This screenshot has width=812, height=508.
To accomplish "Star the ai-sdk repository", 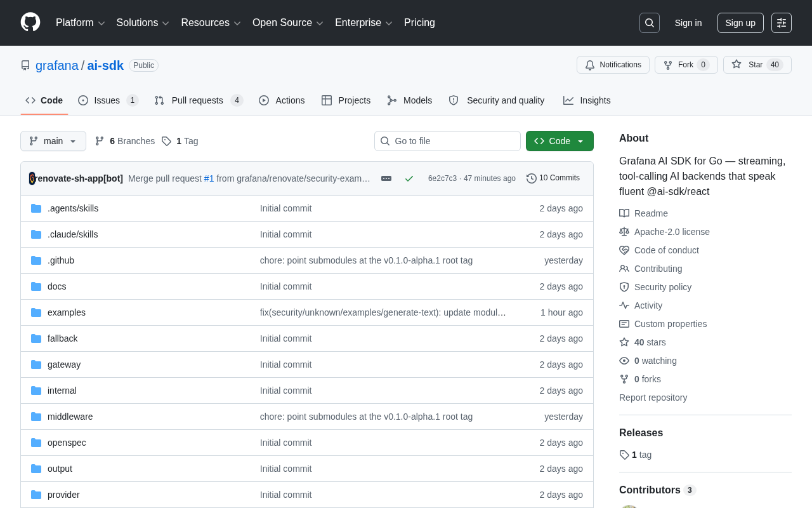I will pos(757,65).
